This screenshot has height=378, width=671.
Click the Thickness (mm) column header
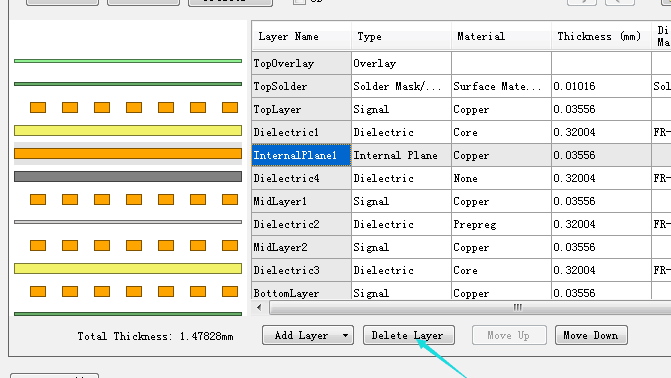pyautogui.click(x=601, y=36)
